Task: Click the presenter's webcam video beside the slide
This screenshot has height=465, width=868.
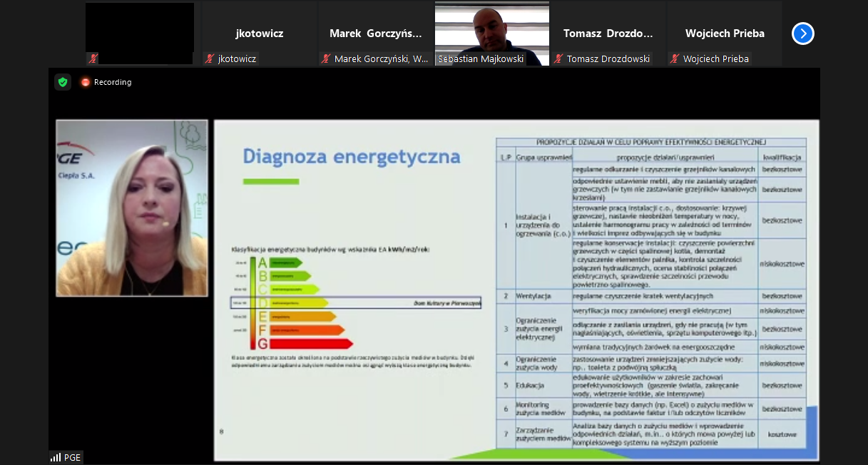Action: [x=132, y=208]
